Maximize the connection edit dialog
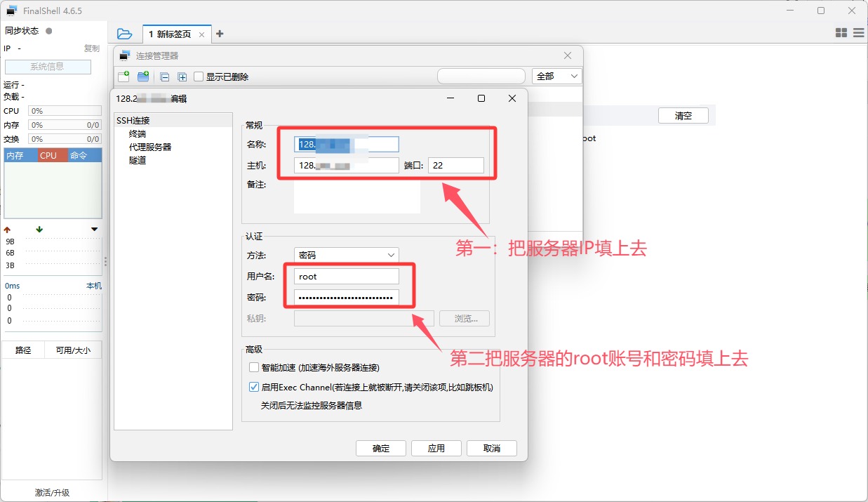868x502 pixels. pyautogui.click(x=481, y=98)
